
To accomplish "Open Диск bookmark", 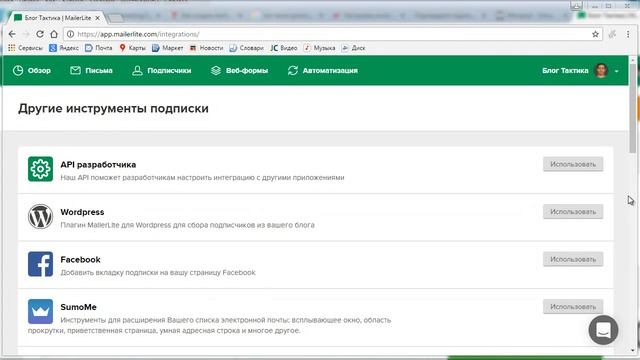I will 353,48.
